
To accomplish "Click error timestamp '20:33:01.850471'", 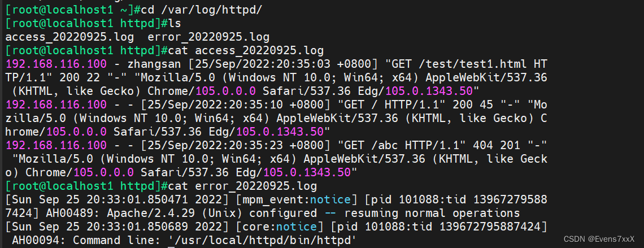I will (x=138, y=199).
